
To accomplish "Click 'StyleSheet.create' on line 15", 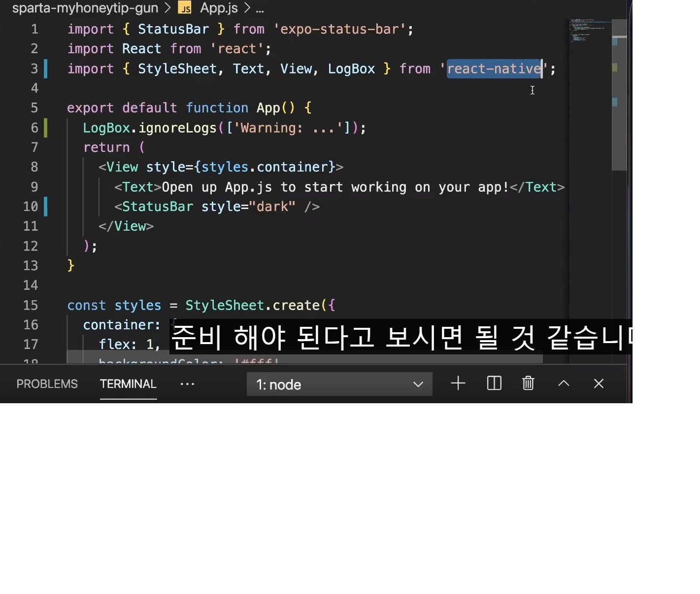I will 253,305.
